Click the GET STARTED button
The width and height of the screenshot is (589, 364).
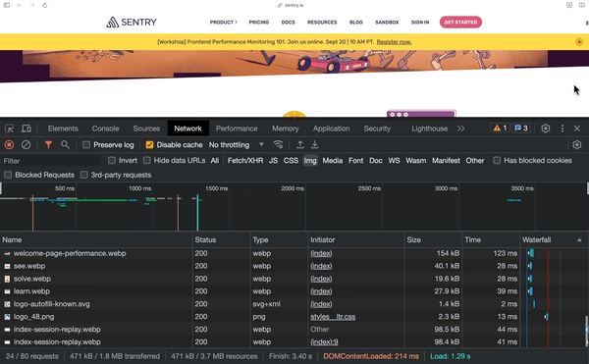coord(460,23)
